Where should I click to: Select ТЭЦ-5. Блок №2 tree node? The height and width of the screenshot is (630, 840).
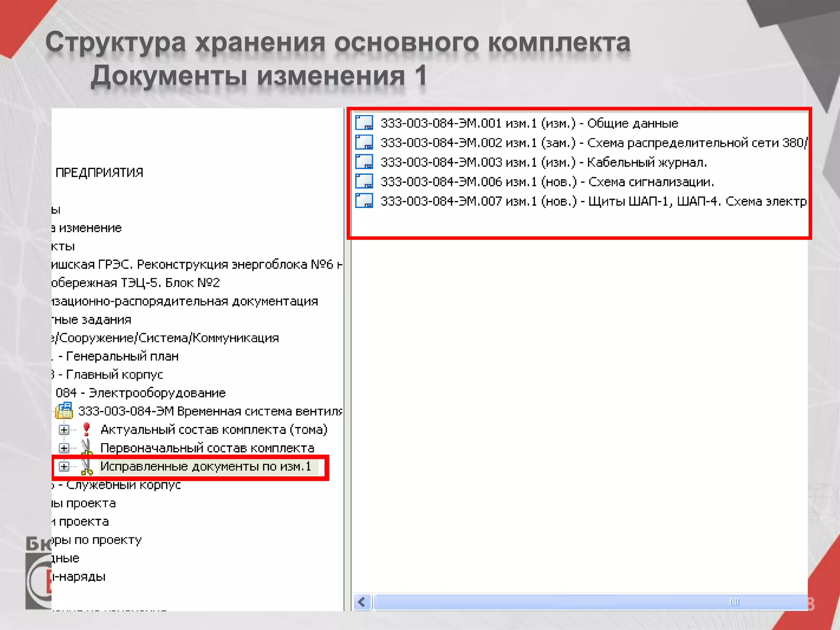coord(136,283)
